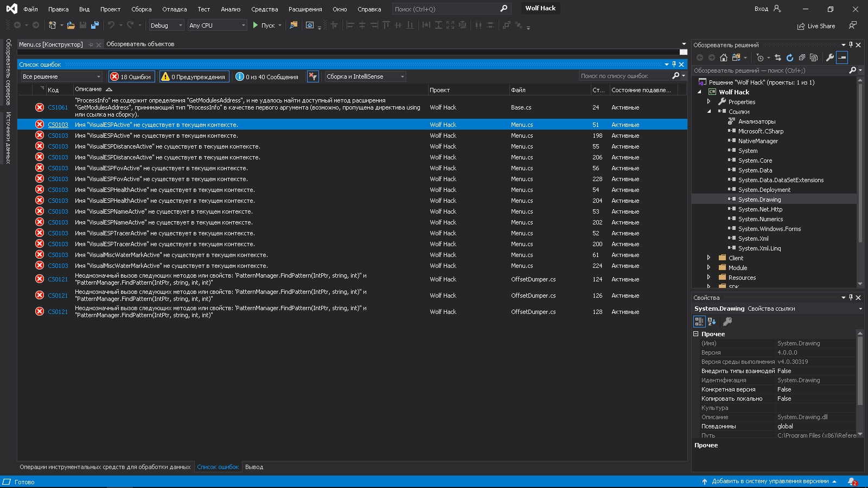
Task: Open the Файл menu
Action: [x=31, y=9]
